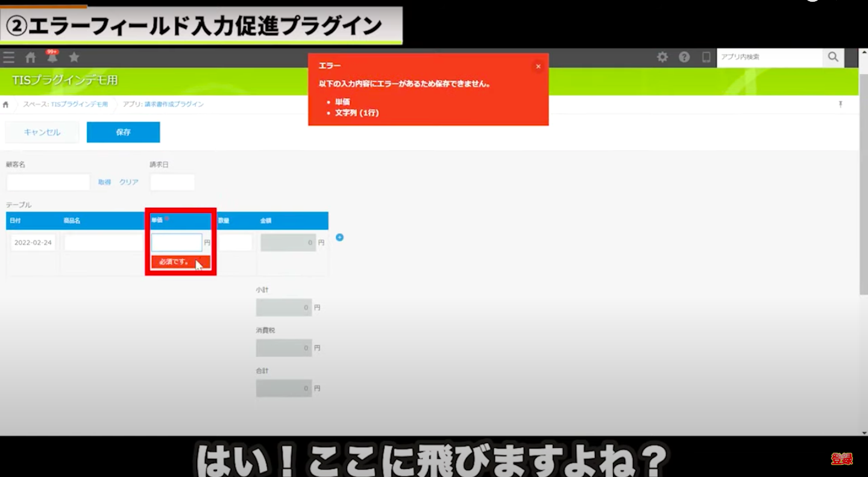The image size is (868, 477).
Task: Open the スペース: TISプラグインデモ用 breadcrumb
Action: [66, 104]
